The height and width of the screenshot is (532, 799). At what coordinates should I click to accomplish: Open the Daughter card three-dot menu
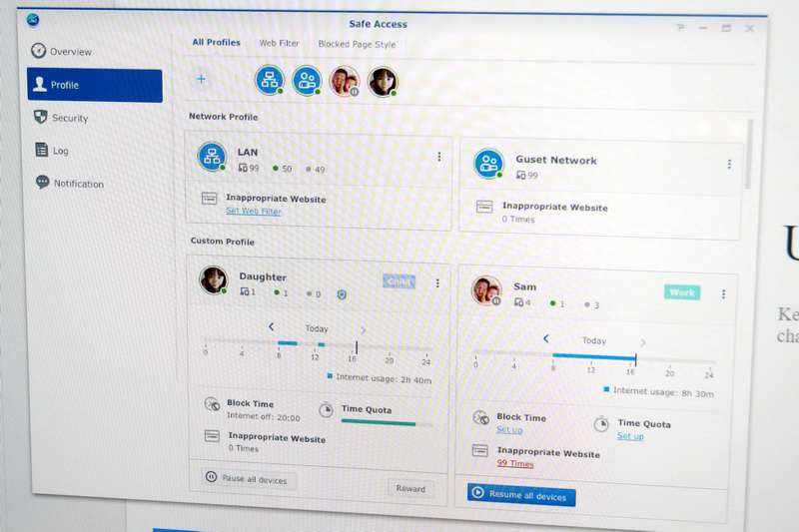coord(437,282)
